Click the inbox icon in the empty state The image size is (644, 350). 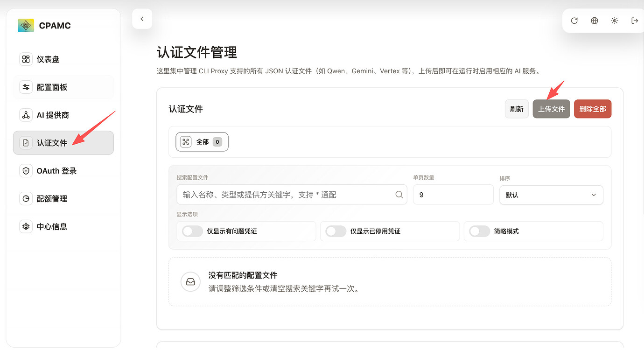pos(190,282)
